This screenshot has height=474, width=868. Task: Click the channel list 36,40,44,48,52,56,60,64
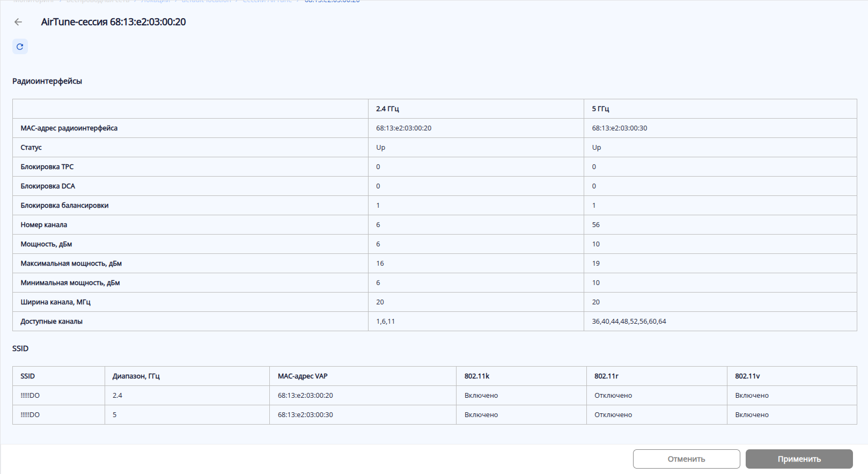(629, 322)
